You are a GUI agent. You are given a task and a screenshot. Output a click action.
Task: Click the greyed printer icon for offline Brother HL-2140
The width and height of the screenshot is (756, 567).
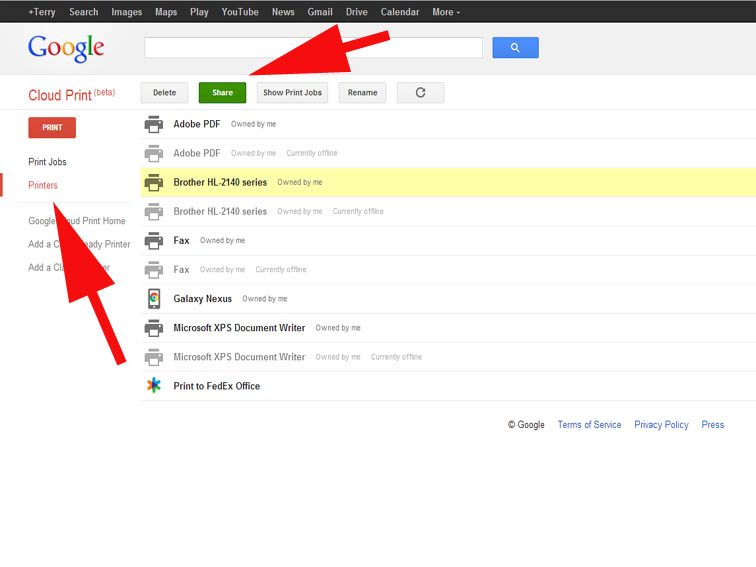coord(154,211)
